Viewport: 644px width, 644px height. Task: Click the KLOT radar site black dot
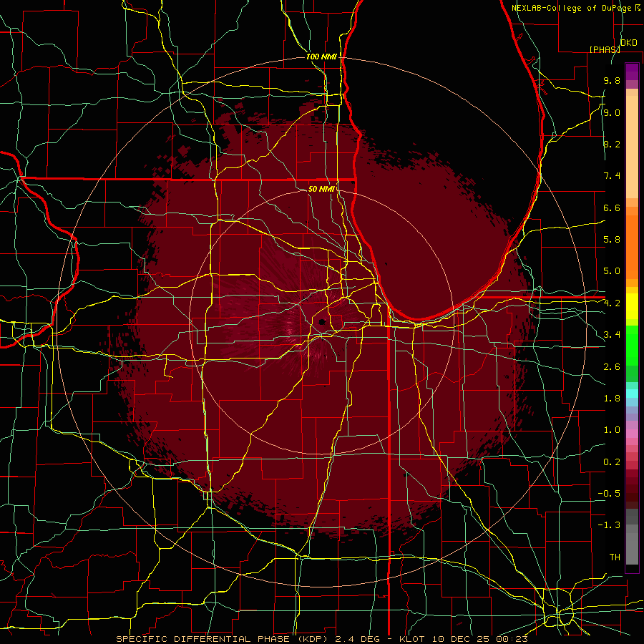coord(322,322)
